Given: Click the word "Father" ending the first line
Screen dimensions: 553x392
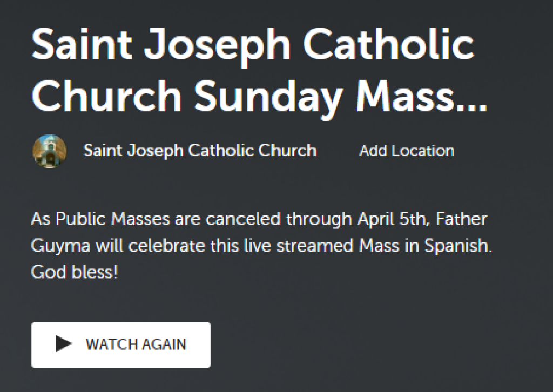Looking at the screenshot, I should 461,219.
